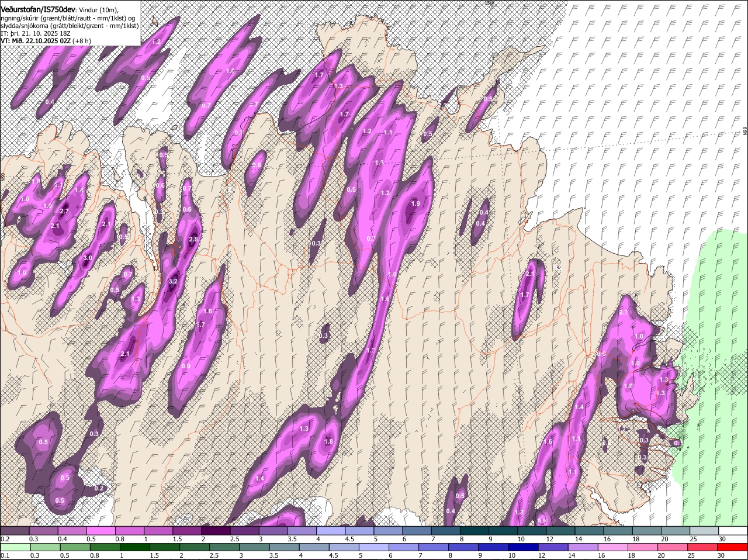This screenshot has height=560, width=748.
Task: Select the 0.3 light green swatch in the lower legend row
Action: point(44,548)
